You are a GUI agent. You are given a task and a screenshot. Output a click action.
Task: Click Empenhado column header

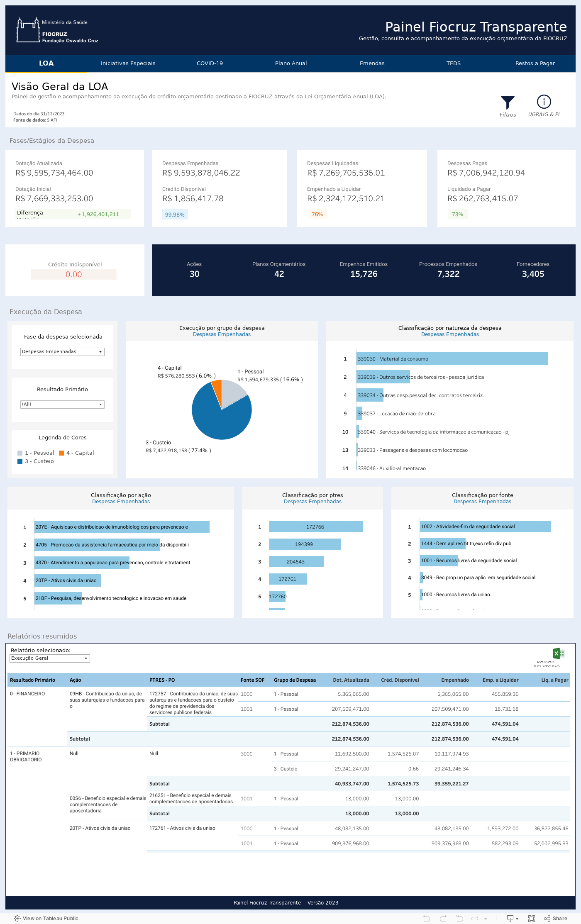(x=455, y=680)
